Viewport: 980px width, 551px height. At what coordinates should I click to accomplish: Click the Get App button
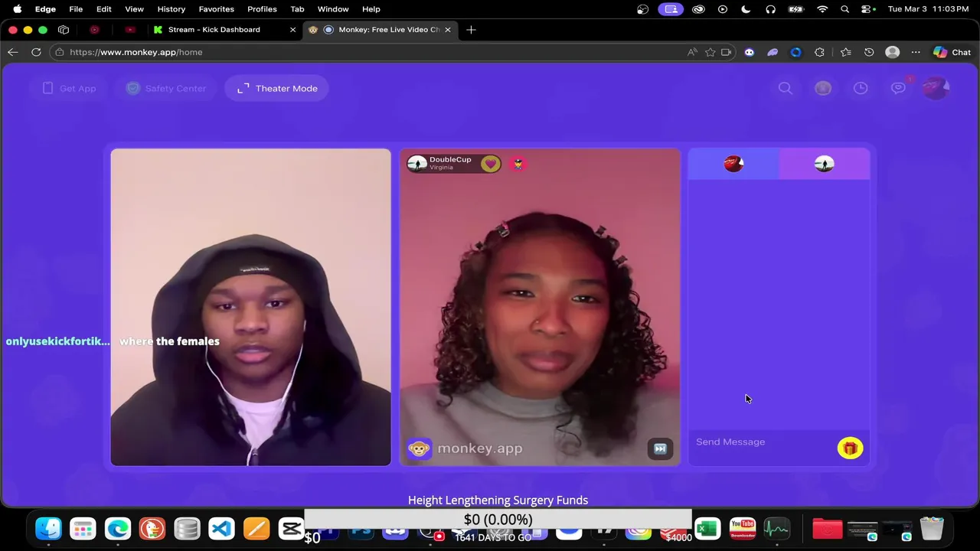[x=69, y=88]
